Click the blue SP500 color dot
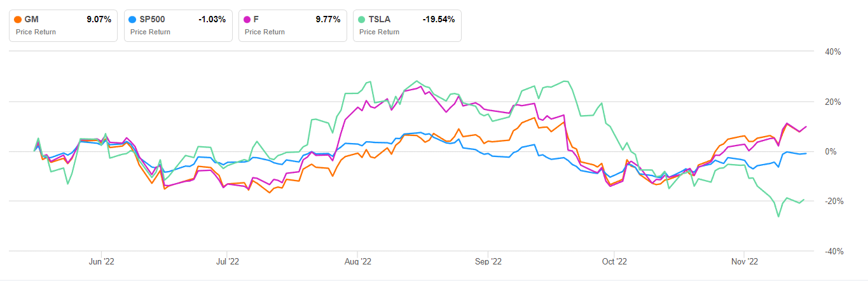This screenshot has height=281, width=868. (132, 20)
